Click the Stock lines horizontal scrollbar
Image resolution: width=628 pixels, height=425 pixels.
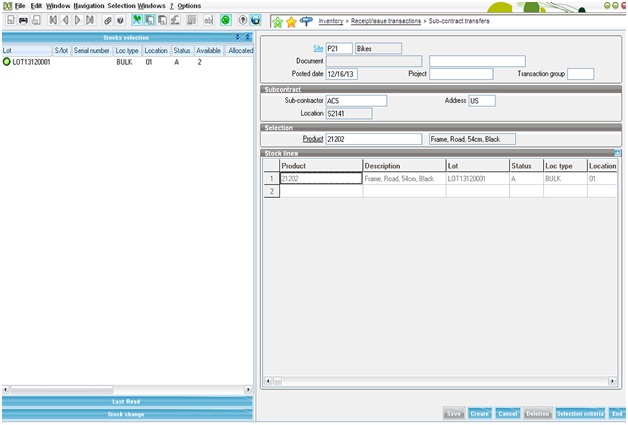(x=441, y=381)
